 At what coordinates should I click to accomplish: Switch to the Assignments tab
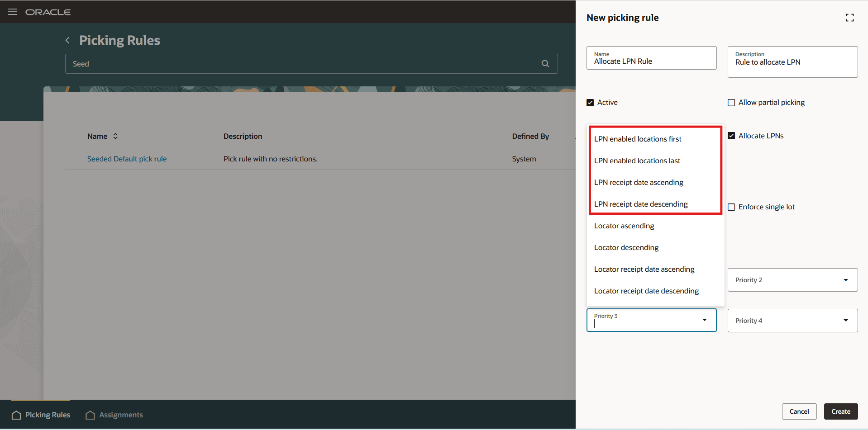[x=114, y=415]
